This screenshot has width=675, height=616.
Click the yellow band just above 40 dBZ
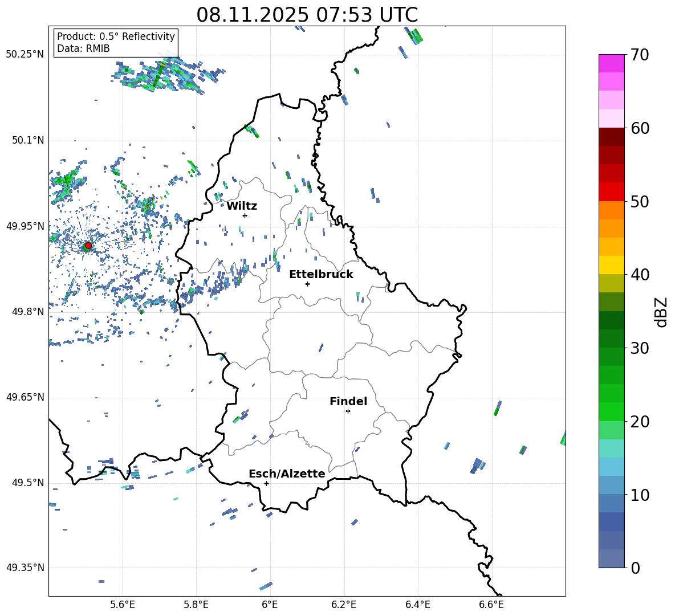(612, 265)
